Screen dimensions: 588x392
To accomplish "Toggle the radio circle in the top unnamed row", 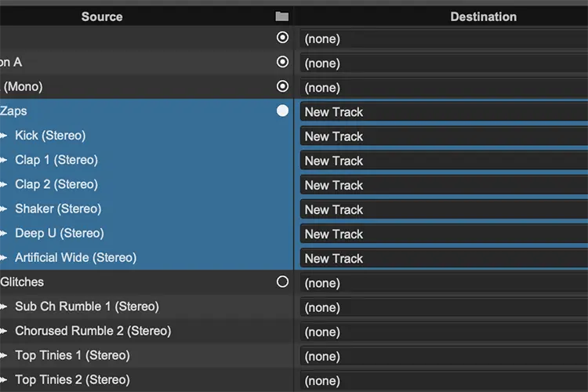I will [282, 38].
